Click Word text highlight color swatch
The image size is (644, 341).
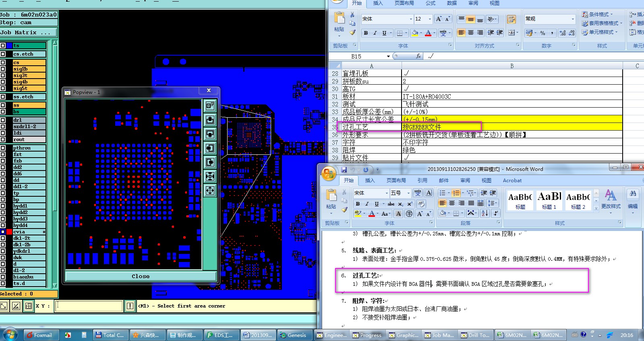point(358,213)
